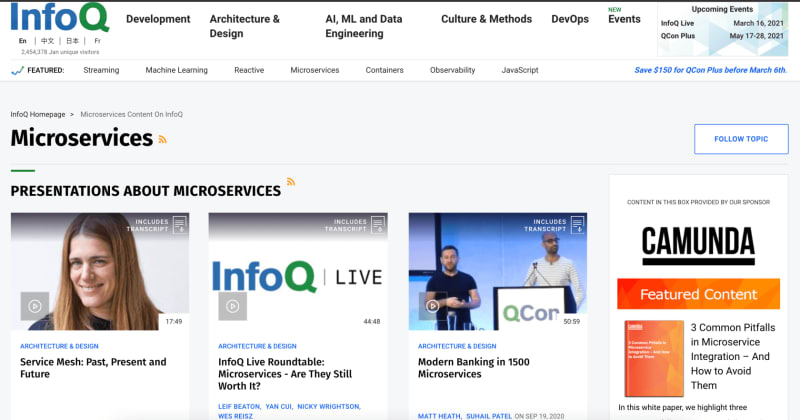Image resolution: width=800 pixels, height=420 pixels.
Task: Open author Leif Beaton
Action: pos(239,407)
